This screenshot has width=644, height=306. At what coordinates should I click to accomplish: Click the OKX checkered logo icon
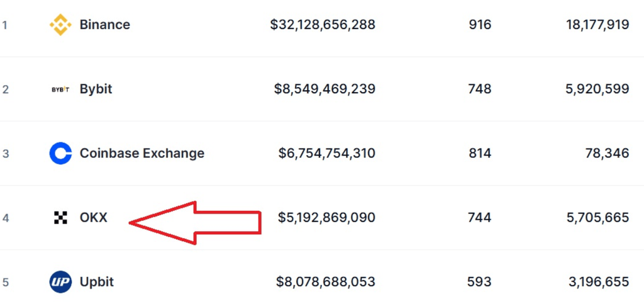pyautogui.click(x=60, y=218)
